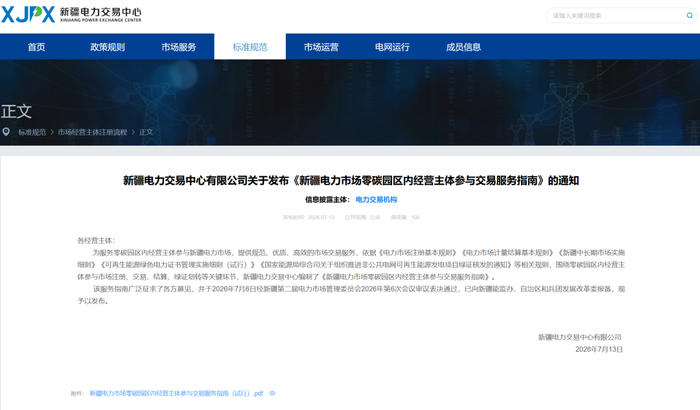The image size is (700, 410).
Task: Open the 政策规则 menu item
Action: [x=108, y=47]
